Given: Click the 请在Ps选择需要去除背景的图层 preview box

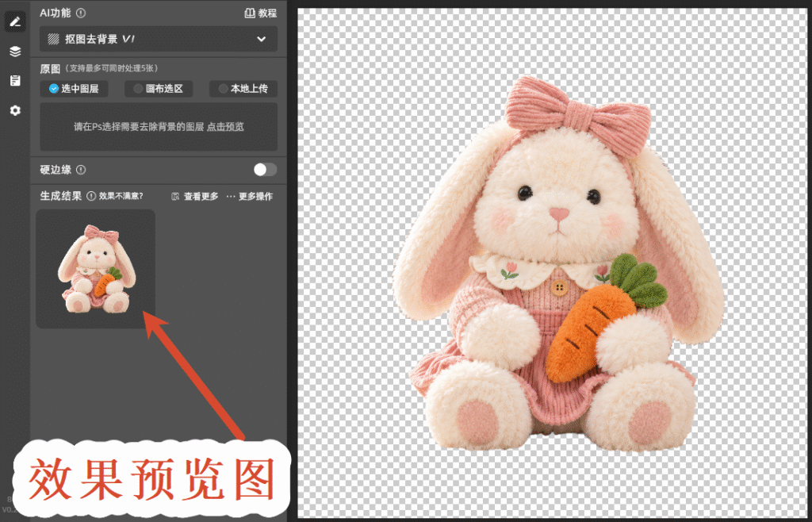Looking at the screenshot, I should [x=159, y=127].
